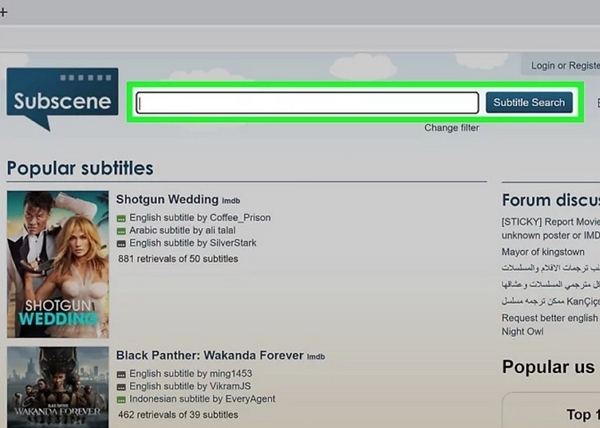Open the Night Owl forum thread

[522, 332]
